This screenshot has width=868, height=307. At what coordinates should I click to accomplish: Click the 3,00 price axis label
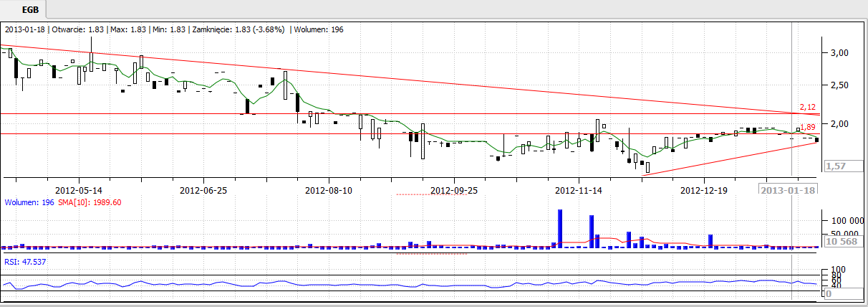click(839, 53)
